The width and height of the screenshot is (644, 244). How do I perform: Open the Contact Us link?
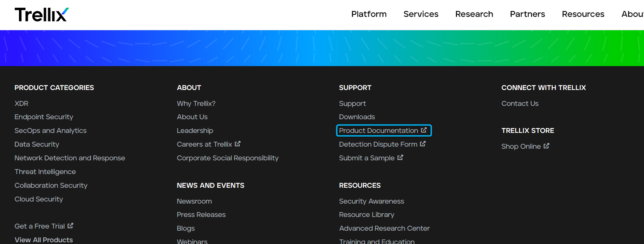coord(520,103)
